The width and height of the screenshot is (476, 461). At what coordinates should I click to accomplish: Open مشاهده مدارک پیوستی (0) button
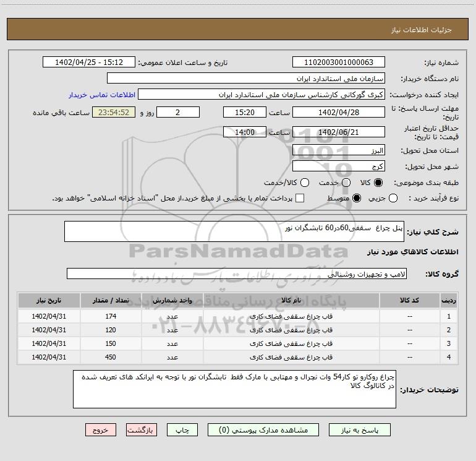[263, 430]
